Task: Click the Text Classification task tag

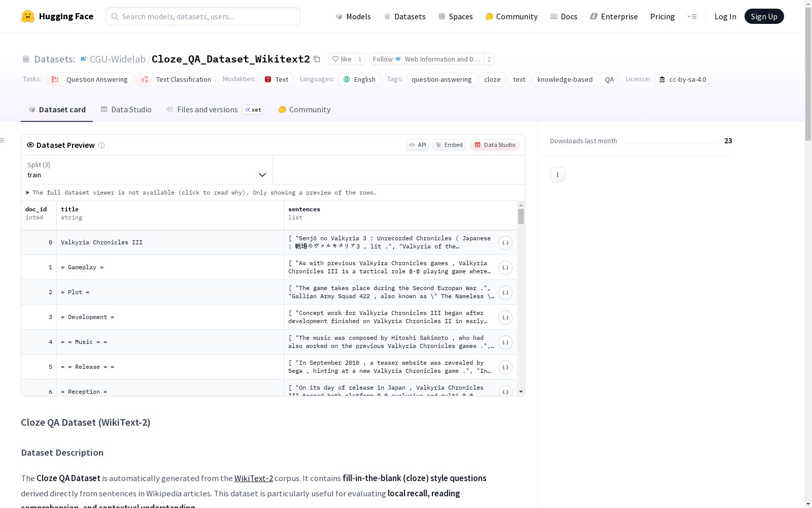Action: point(176,79)
